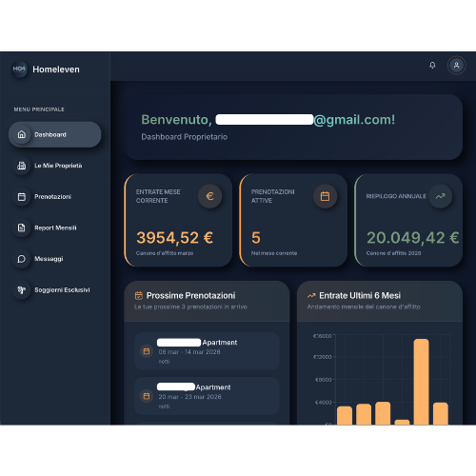Viewport: 476px width, 476px height.
Task: Click the calendar icon on Prenotazioni Attive
Action: point(325,196)
